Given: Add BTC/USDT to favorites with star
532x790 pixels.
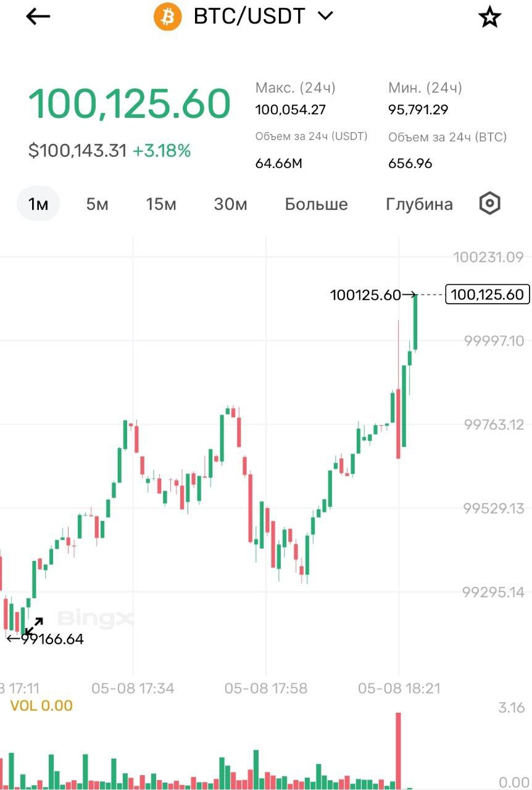Looking at the screenshot, I should click(489, 18).
